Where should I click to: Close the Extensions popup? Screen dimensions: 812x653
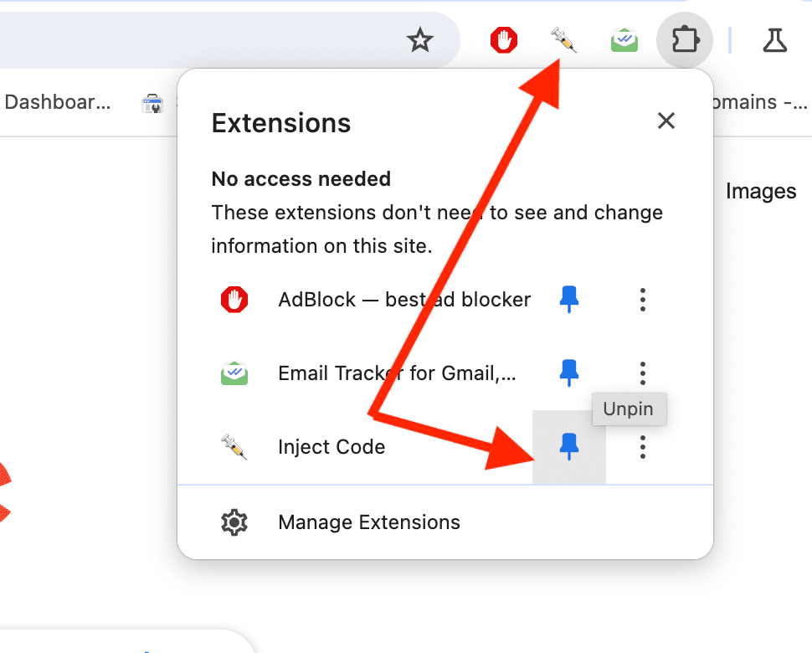[x=666, y=121]
